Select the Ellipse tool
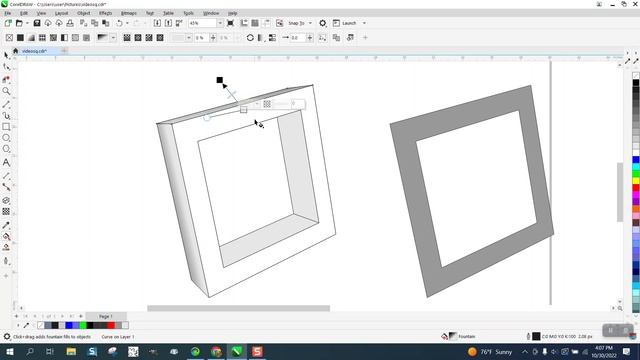This screenshot has height=360, width=640. [6, 138]
